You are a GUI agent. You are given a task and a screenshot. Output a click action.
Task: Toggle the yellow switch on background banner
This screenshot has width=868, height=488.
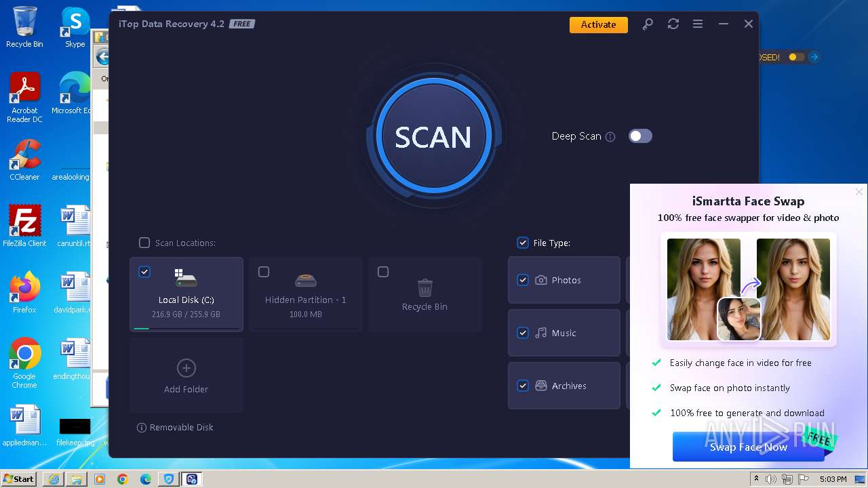pyautogui.click(x=796, y=58)
